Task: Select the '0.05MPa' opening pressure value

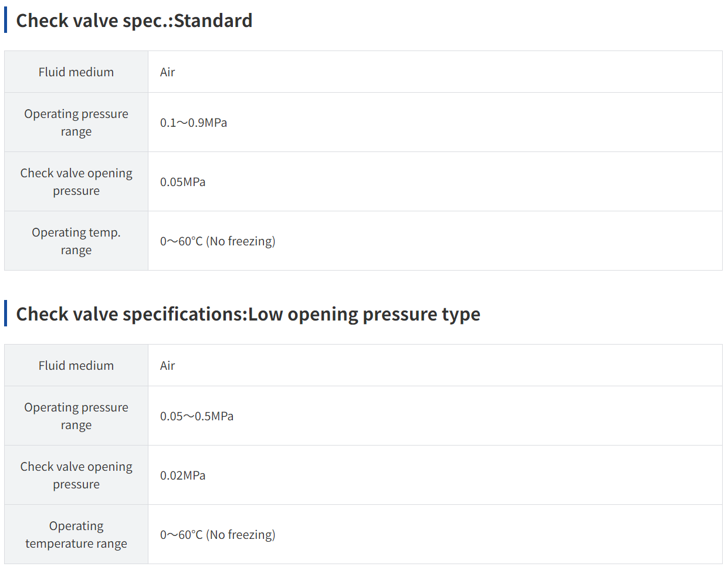Action: [182, 182]
